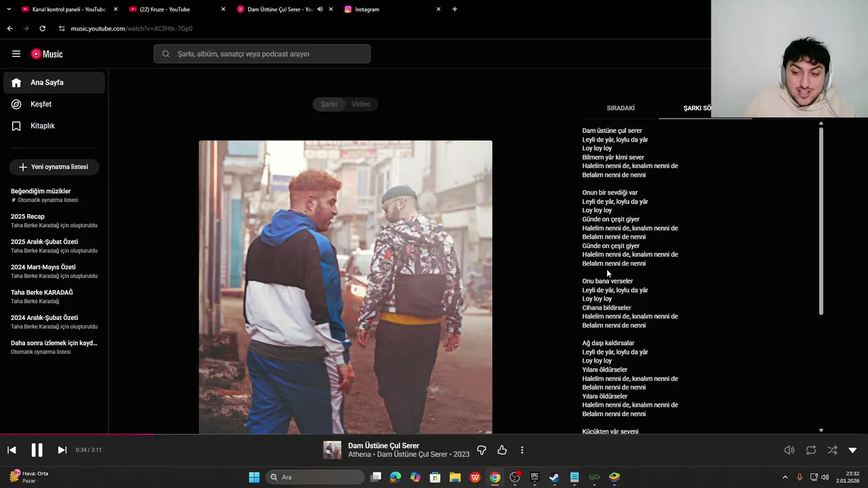Open 2024 Aralık-Şubat Özeti playlist

(x=54, y=321)
